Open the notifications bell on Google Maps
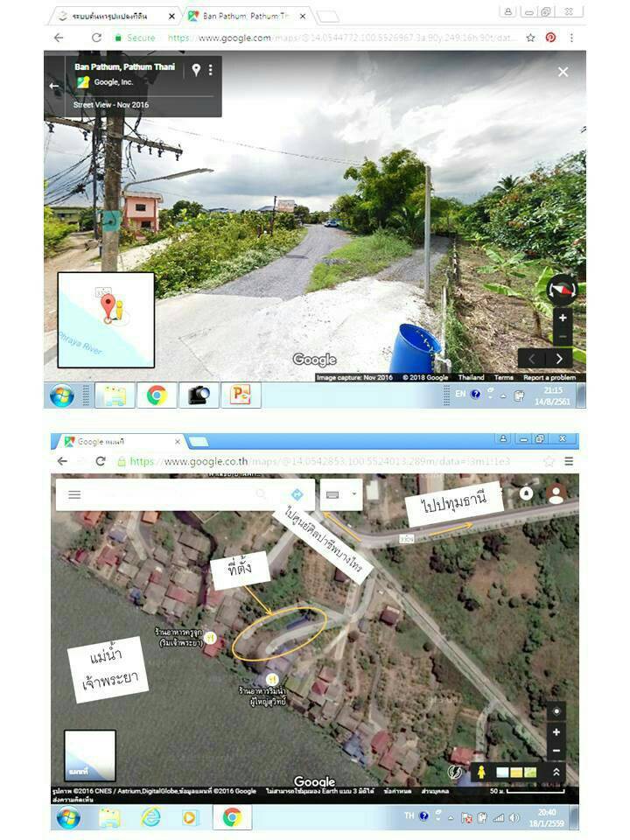630x840 pixels. point(526,493)
